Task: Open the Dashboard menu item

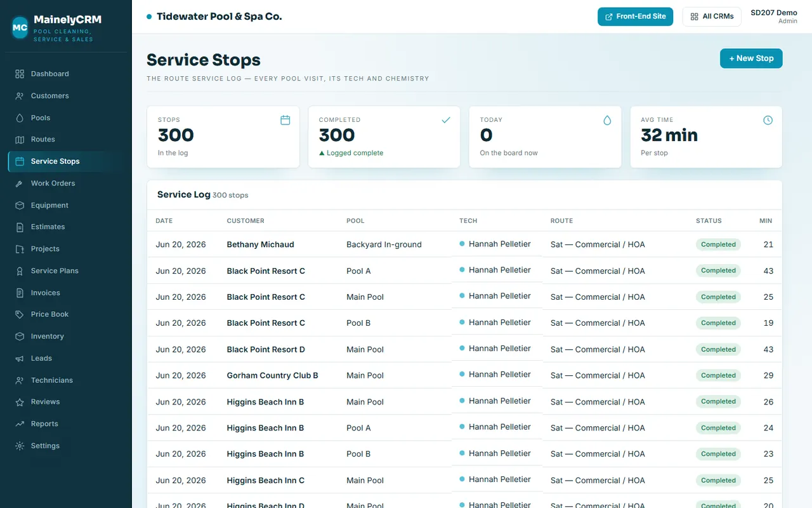Action: coord(66,74)
